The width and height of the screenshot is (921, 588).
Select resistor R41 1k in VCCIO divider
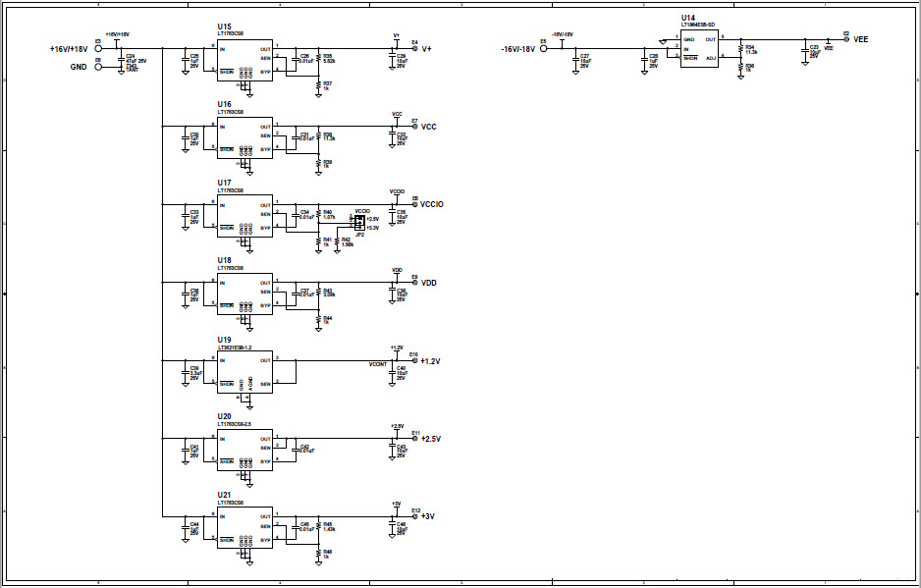coord(319,241)
